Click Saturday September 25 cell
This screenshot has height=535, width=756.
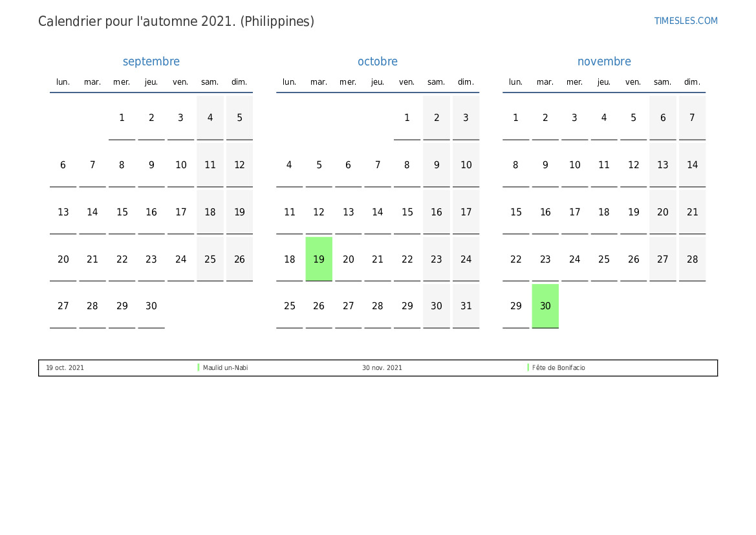tap(210, 259)
